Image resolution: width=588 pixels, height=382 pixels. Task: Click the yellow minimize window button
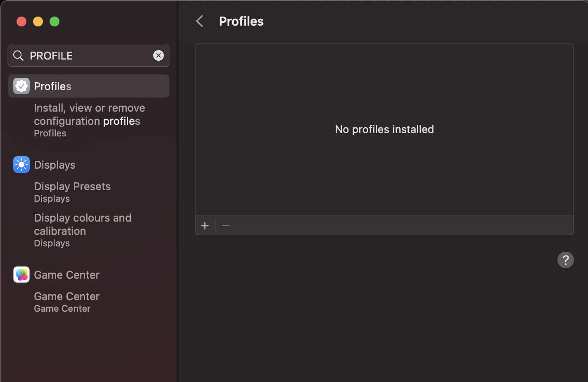pyautogui.click(x=38, y=21)
